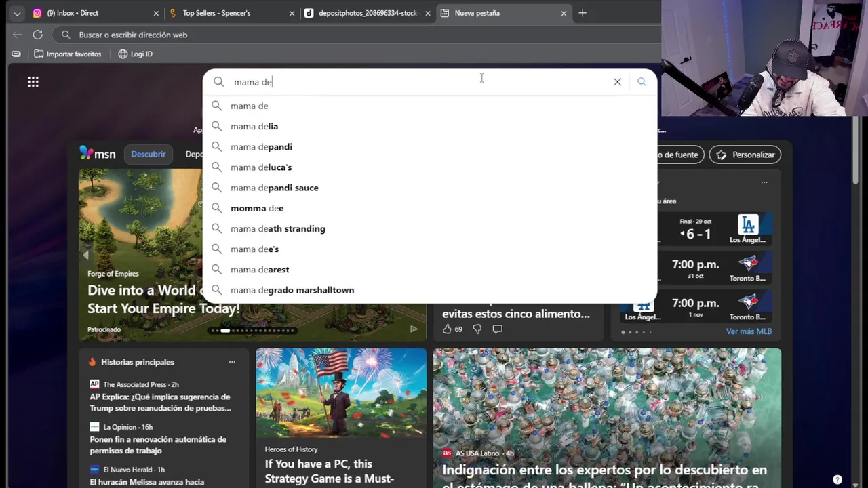Click the Historias principales flame icon
Viewport: 868px width, 488px height.
(92, 362)
